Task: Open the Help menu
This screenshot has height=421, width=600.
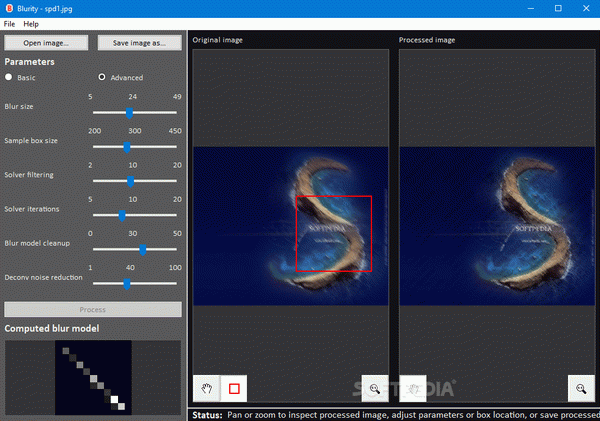Action: [31, 24]
